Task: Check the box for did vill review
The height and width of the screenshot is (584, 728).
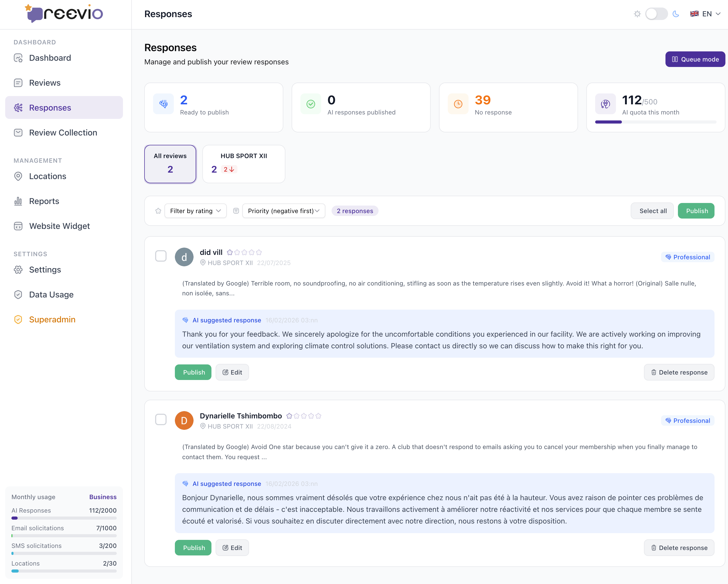Action: [x=161, y=256]
